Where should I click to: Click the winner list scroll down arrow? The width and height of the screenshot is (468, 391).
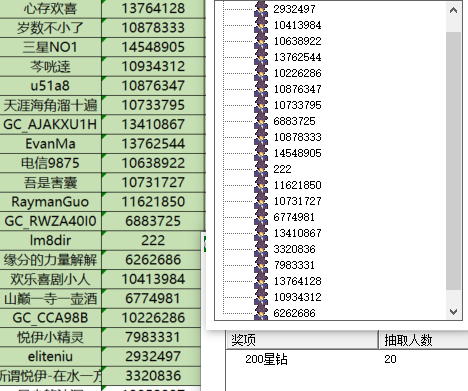[453, 312]
